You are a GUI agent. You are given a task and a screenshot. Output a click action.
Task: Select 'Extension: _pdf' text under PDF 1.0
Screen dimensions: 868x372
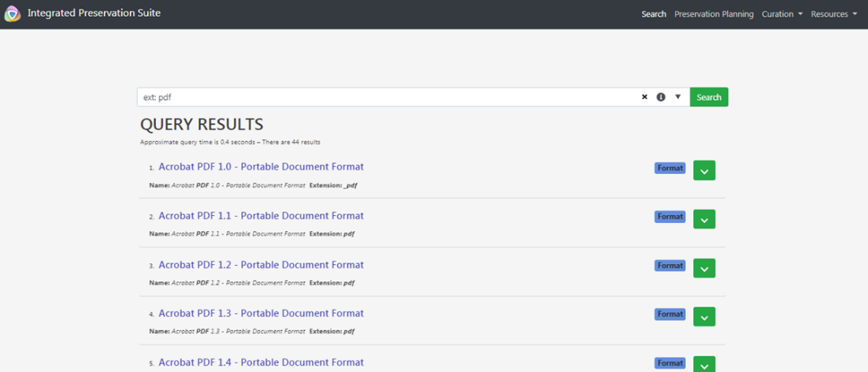click(x=332, y=185)
